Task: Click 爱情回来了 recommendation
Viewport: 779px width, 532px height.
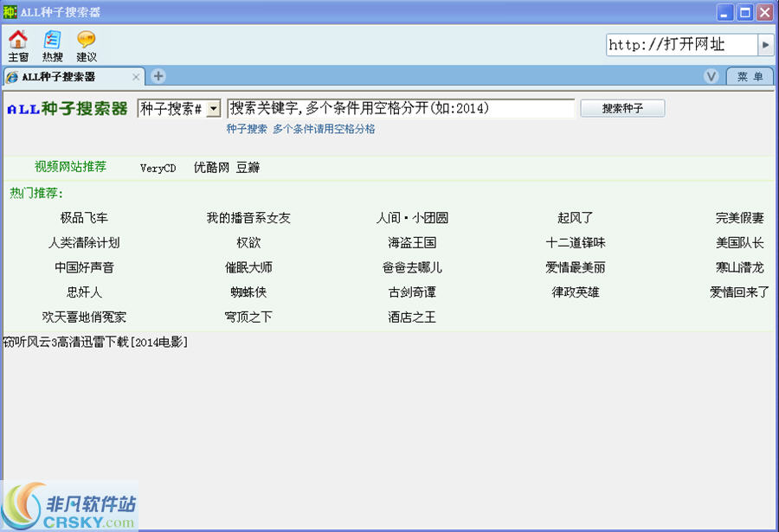Action: (x=739, y=292)
